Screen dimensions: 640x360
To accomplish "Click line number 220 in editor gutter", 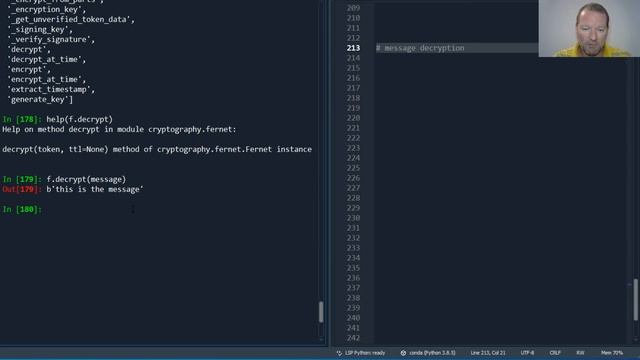I will click(x=353, y=118).
